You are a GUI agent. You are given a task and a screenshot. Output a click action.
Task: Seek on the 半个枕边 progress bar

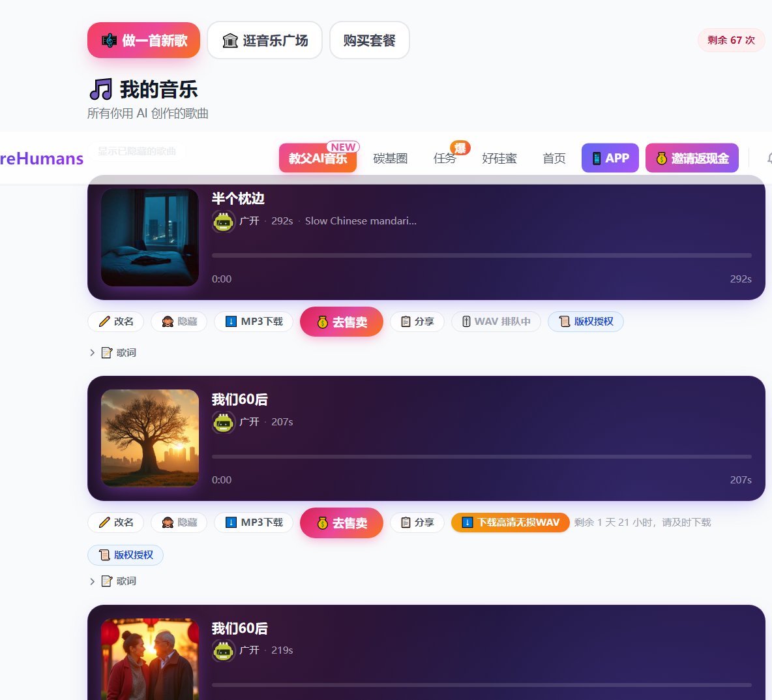coord(481,256)
